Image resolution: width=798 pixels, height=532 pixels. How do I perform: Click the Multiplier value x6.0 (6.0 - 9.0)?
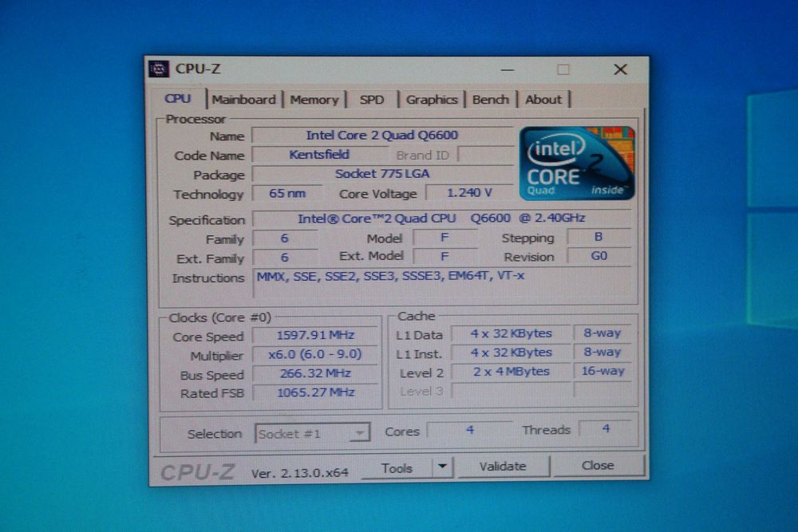click(315, 354)
